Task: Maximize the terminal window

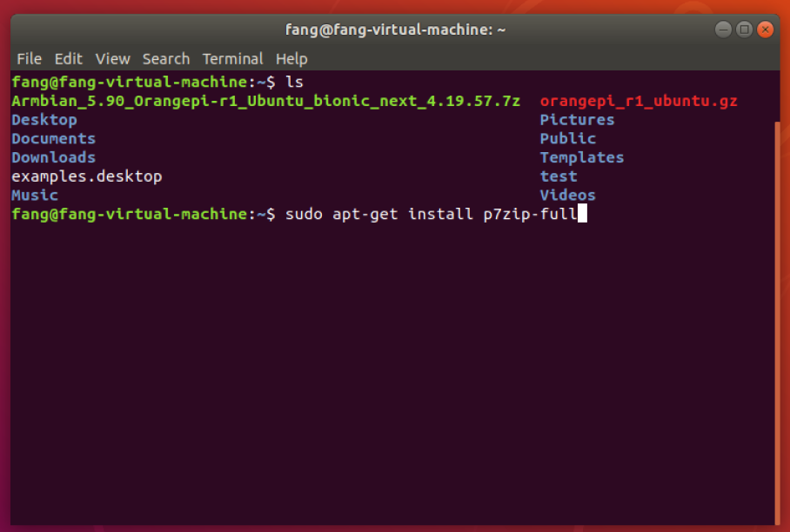Action: [x=744, y=30]
